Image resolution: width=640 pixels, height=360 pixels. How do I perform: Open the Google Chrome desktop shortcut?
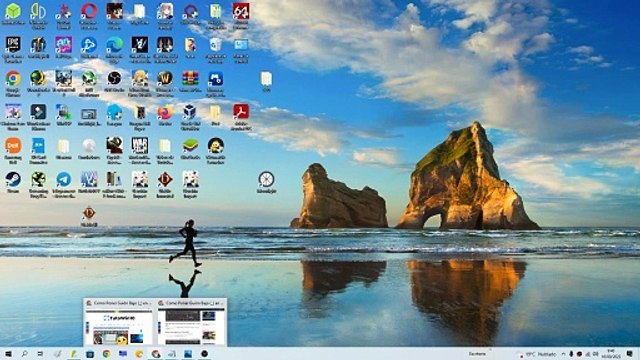point(13,78)
